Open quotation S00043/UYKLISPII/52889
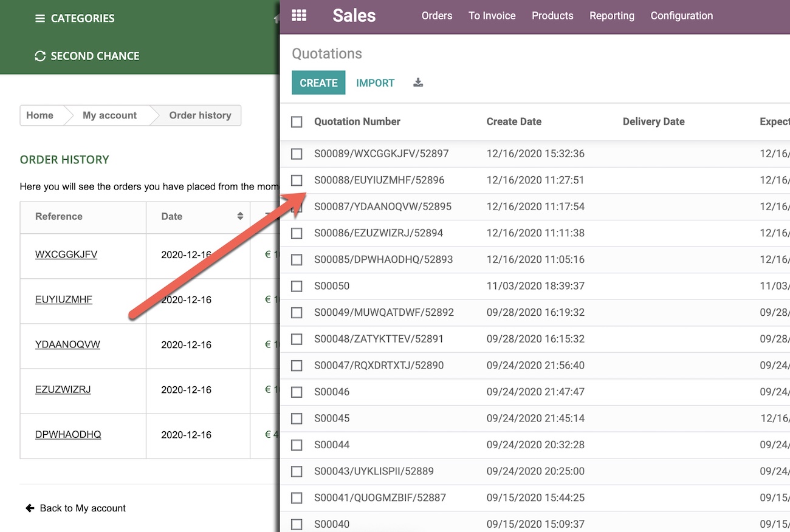This screenshot has height=532, width=790. 374,471
